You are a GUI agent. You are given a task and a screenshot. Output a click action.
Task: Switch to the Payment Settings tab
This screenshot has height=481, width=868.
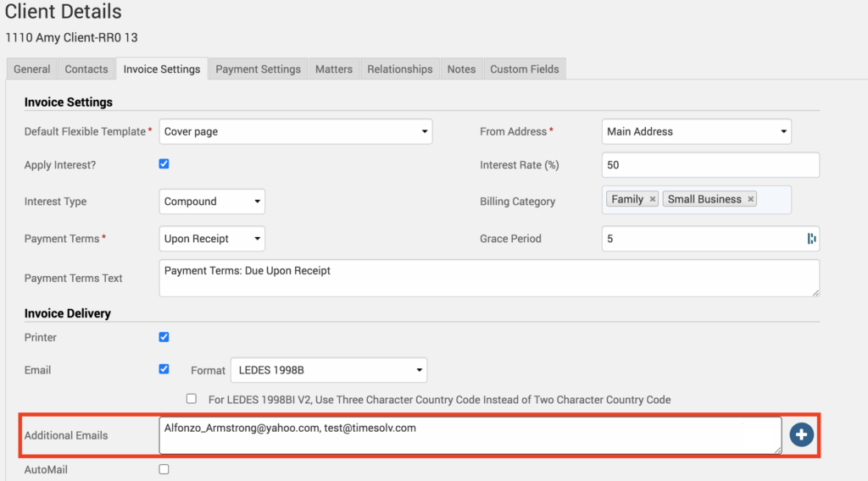point(258,69)
